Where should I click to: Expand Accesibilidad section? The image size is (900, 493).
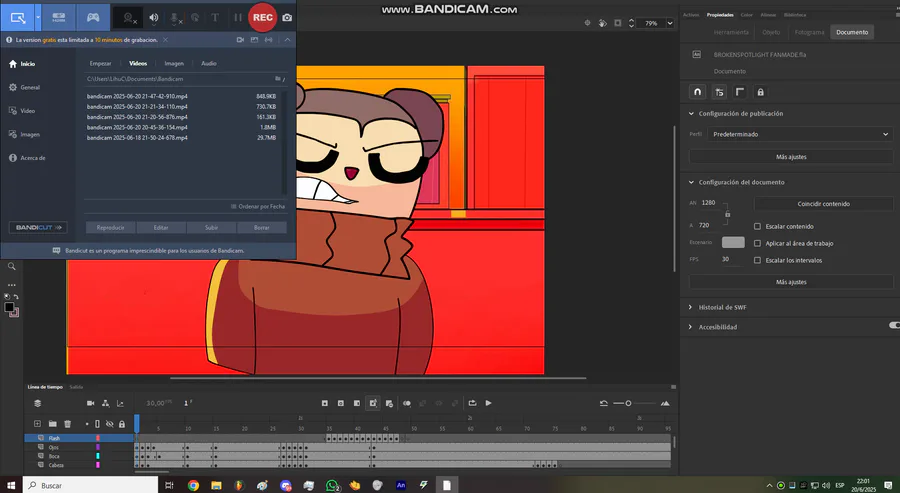pyautogui.click(x=690, y=327)
